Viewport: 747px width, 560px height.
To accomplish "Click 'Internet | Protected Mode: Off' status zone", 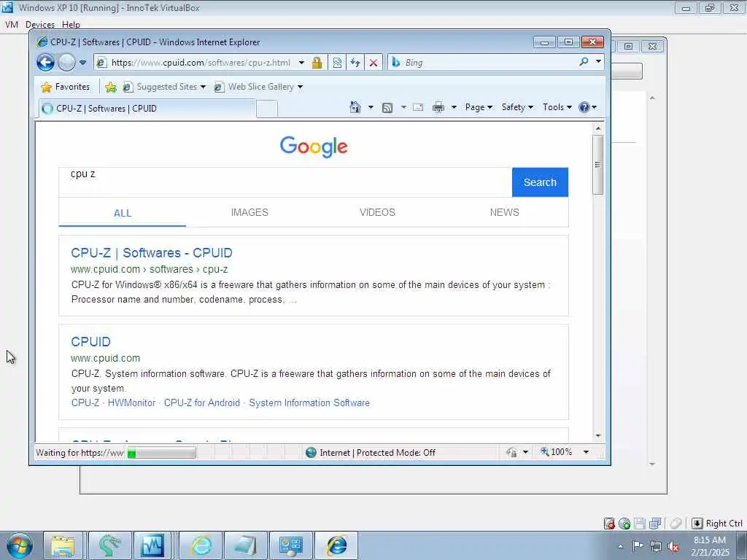I will 371,452.
